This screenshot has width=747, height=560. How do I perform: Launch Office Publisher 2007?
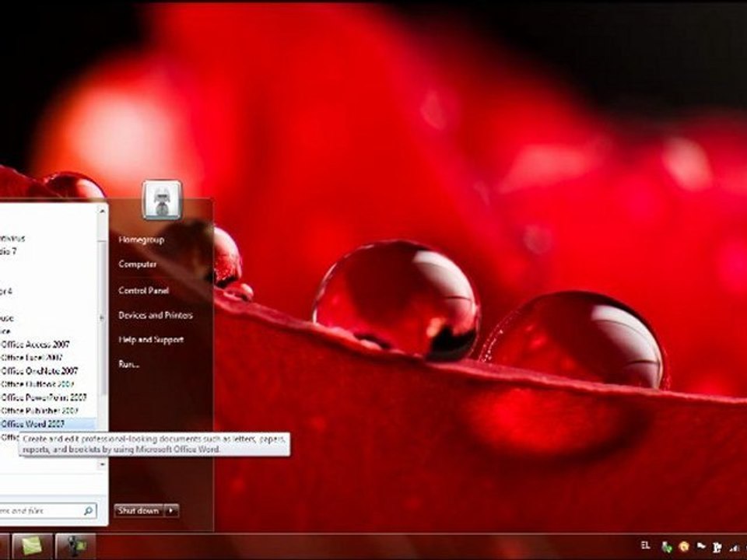point(39,411)
